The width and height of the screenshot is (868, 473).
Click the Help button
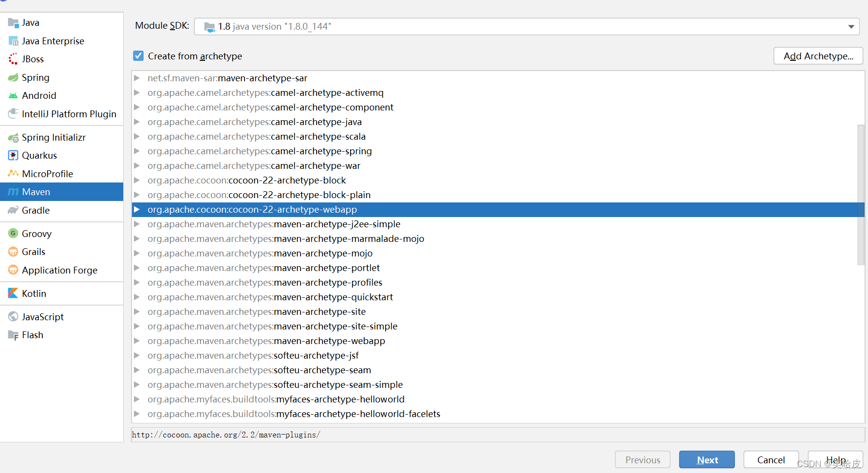click(835, 460)
